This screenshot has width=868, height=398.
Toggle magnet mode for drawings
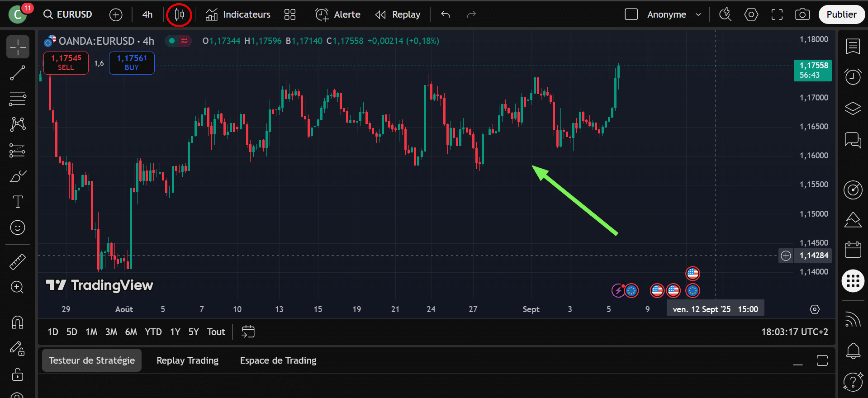18,322
